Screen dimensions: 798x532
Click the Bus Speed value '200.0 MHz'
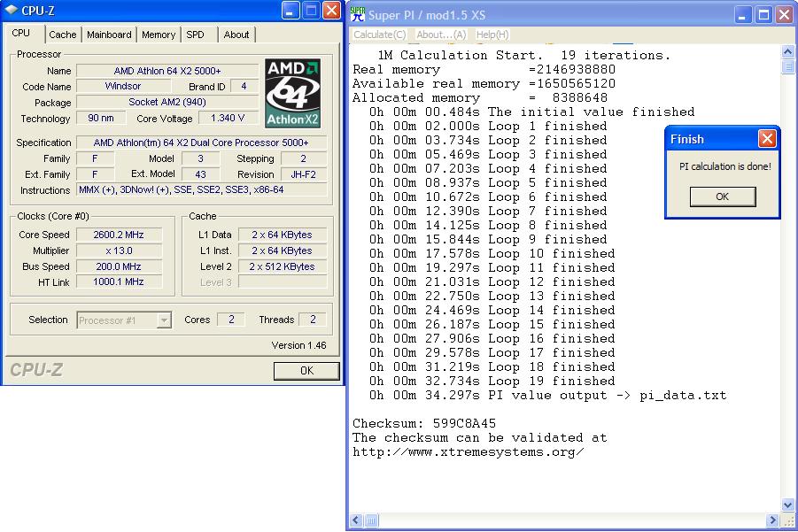(119, 266)
